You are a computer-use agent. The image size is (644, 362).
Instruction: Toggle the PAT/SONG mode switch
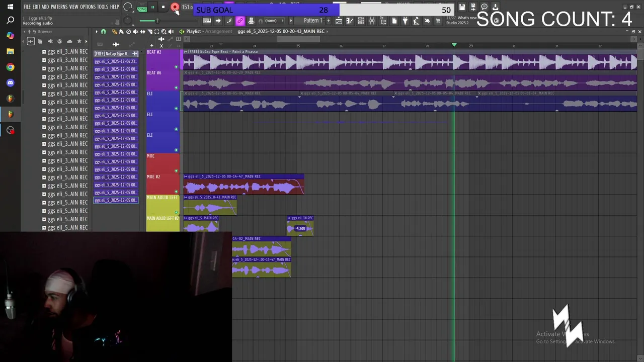(142, 8)
